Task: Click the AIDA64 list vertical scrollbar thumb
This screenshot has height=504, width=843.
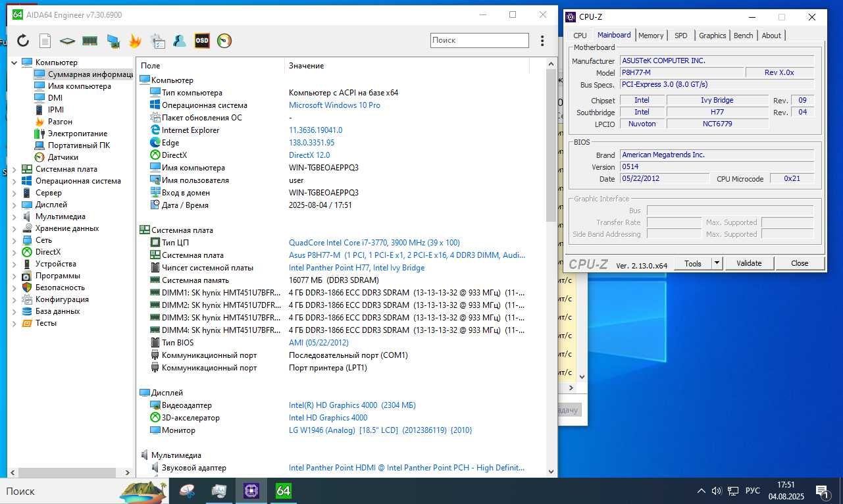Action: 551,145
